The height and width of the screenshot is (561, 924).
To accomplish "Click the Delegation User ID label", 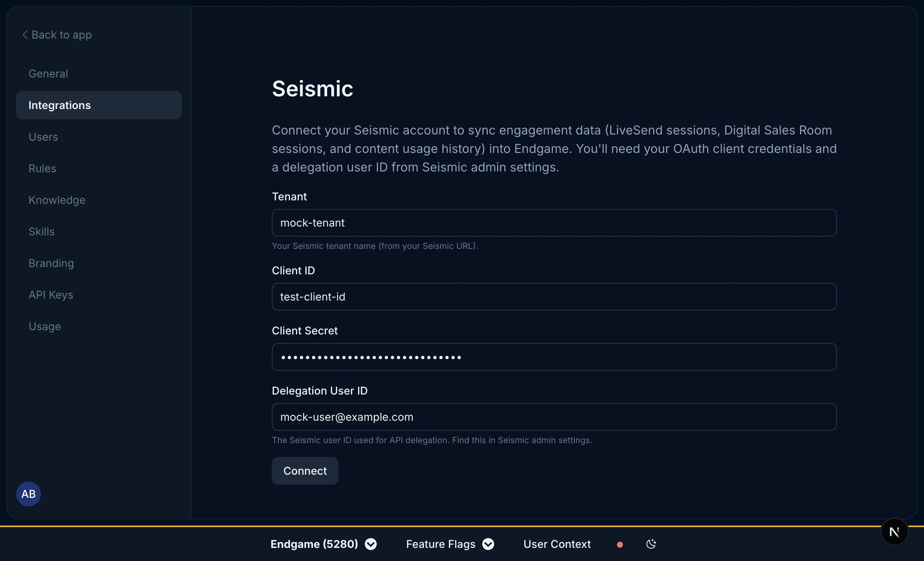I will 320,391.
